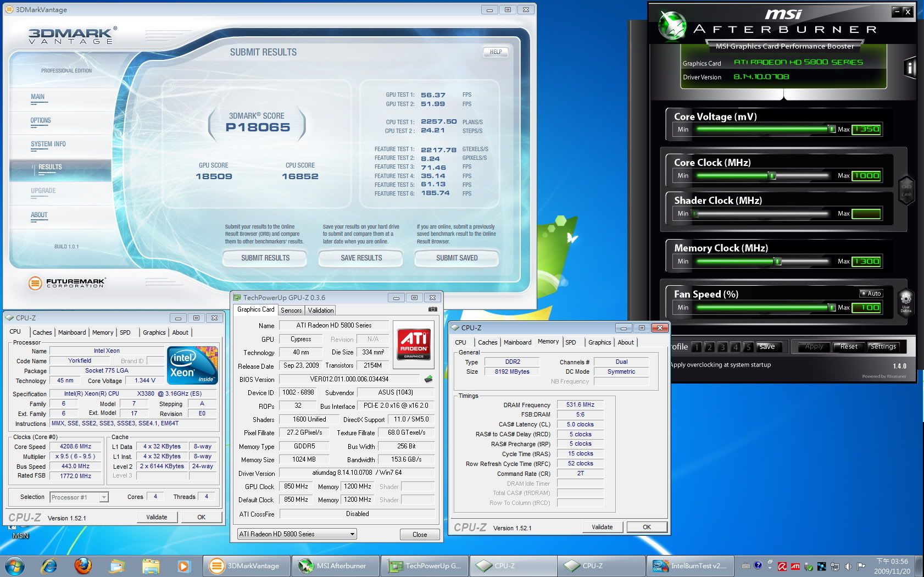The width and height of the screenshot is (924, 577).
Task: Select Afterburner profile slot 2
Action: coord(710,347)
